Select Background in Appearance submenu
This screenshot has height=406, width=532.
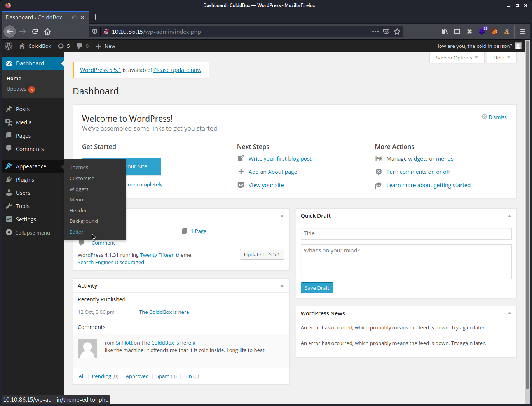[x=84, y=221]
